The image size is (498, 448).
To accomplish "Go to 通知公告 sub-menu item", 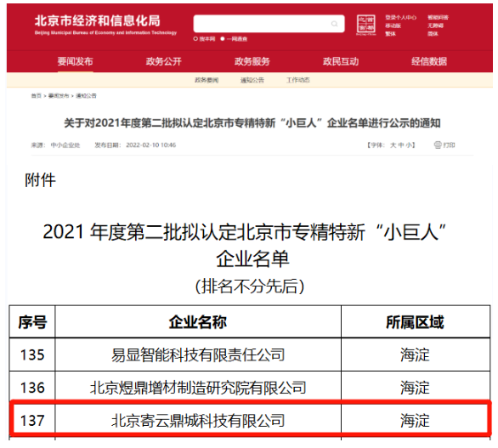I will 252,81.
